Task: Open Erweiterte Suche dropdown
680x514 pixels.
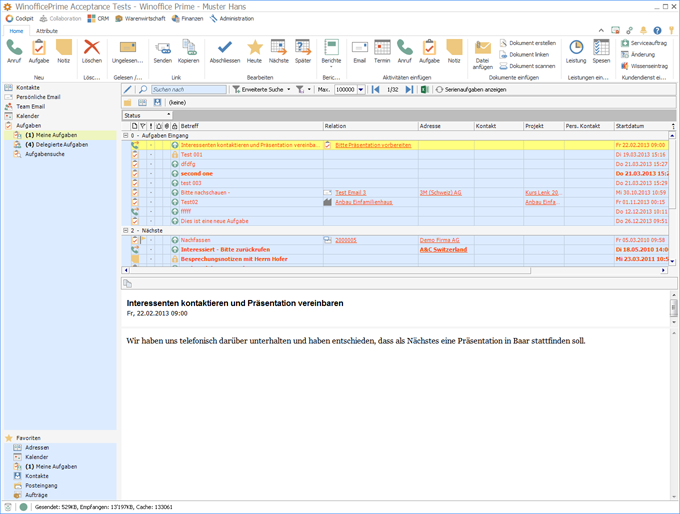Action: [x=262, y=89]
